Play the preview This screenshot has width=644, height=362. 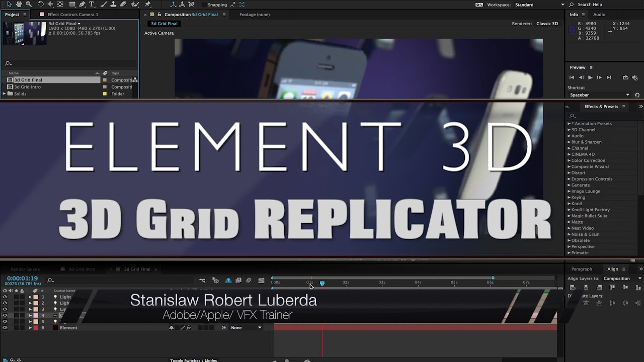coord(590,77)
